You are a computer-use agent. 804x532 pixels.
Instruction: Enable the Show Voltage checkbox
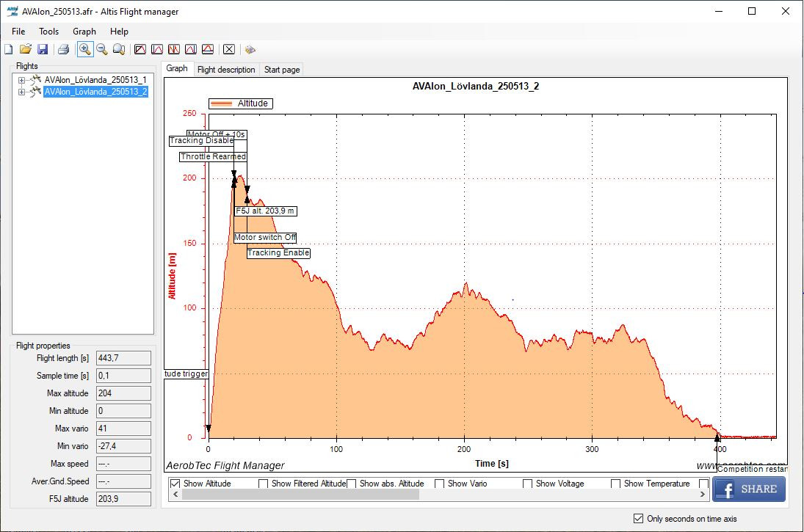coord(528,484)
